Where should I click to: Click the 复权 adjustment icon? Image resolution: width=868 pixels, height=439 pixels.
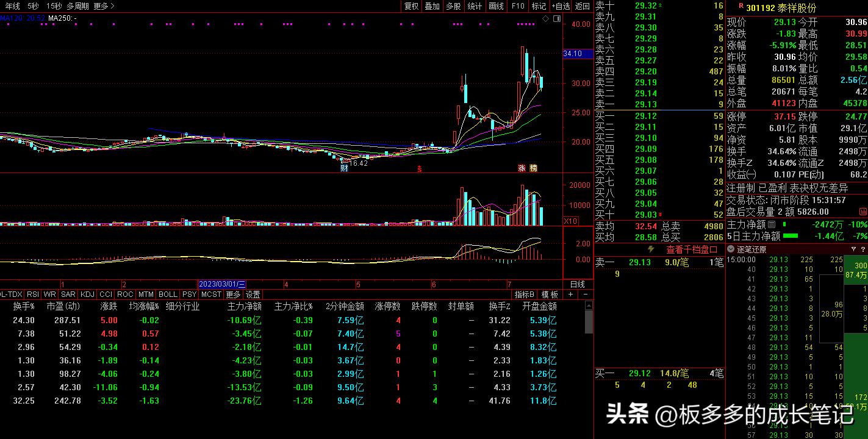(x=411, y=6)
